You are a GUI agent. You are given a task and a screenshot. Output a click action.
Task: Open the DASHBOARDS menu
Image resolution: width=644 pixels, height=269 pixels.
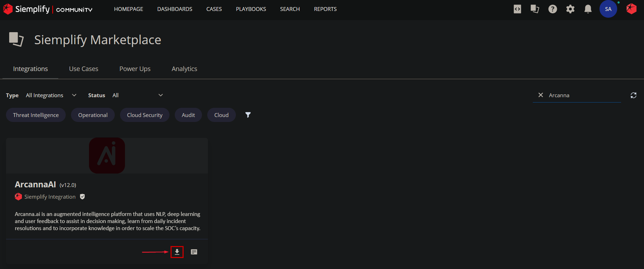click(x=175, y=9)
